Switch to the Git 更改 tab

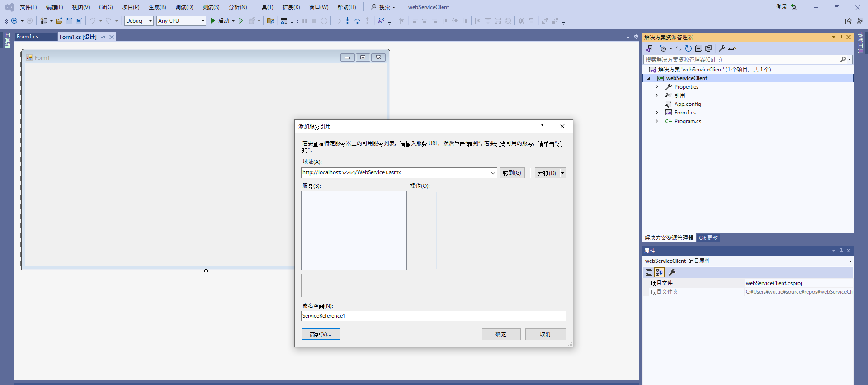(708, 238)
